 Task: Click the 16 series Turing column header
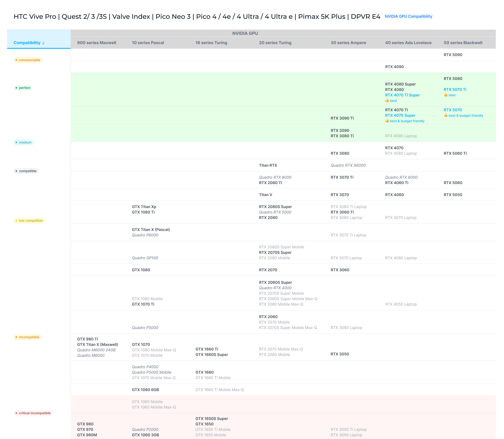click(211, 43)
